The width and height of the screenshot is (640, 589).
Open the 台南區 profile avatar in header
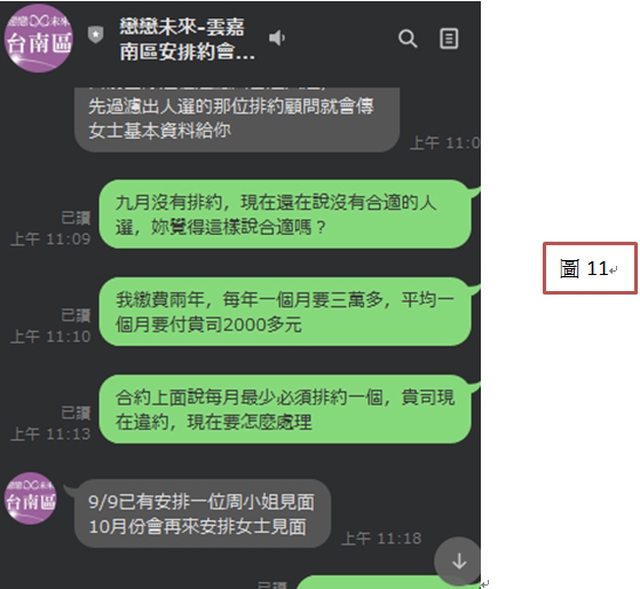point(38,38)
